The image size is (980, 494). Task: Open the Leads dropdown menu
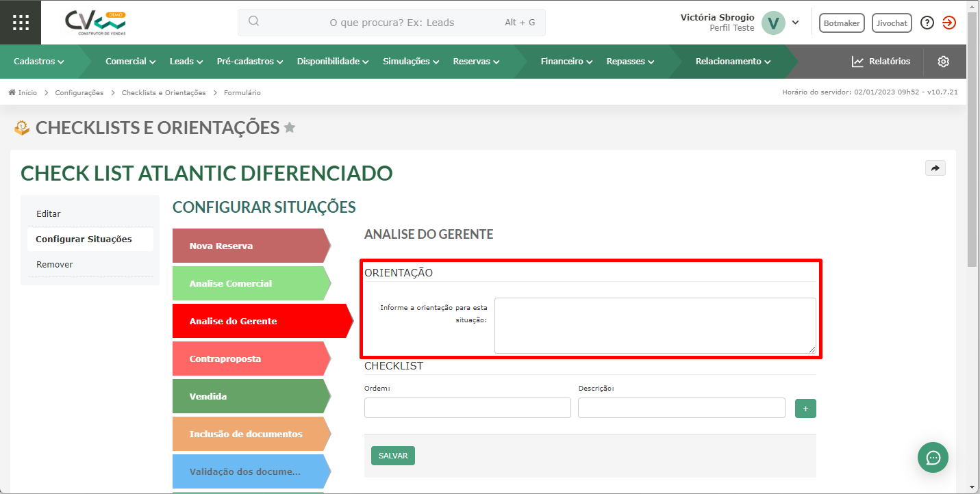[x=186, y=62]
